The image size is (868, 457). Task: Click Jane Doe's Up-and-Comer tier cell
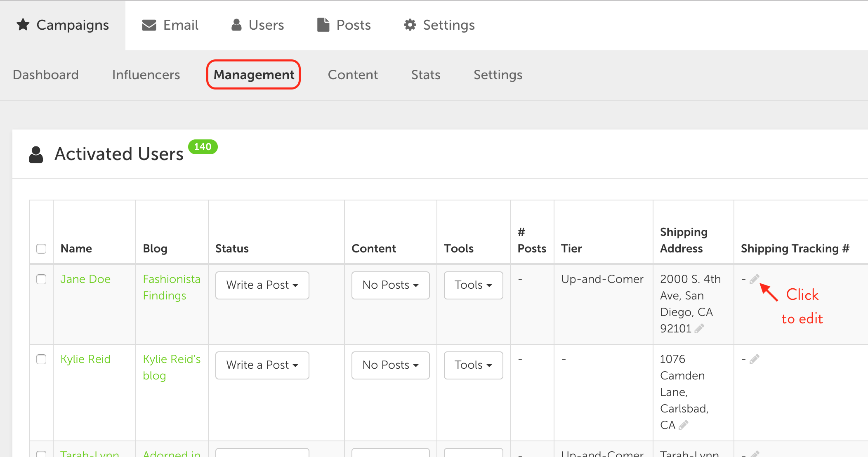point(602,279)
